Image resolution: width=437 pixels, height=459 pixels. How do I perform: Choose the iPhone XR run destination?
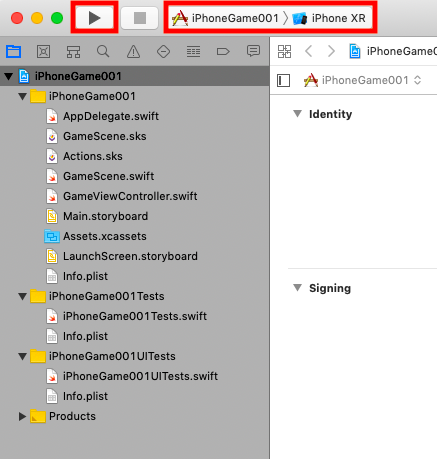click(x=329, y=18)
